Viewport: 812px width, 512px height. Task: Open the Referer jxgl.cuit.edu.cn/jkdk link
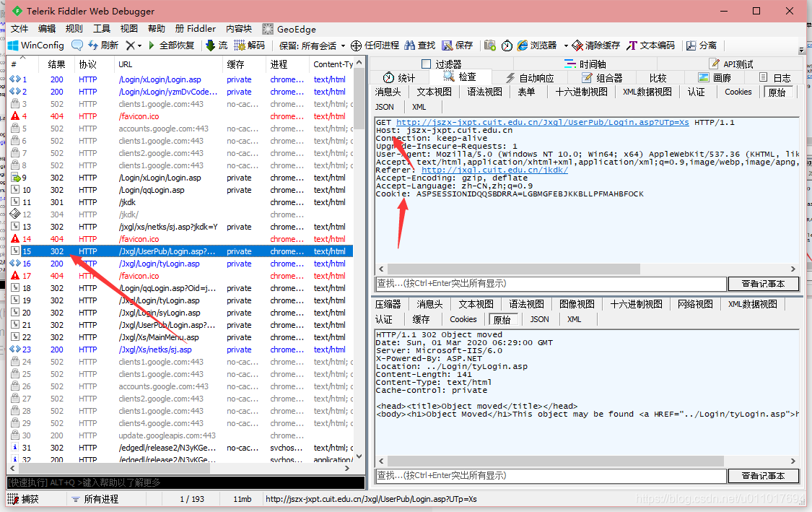[494, 170]
